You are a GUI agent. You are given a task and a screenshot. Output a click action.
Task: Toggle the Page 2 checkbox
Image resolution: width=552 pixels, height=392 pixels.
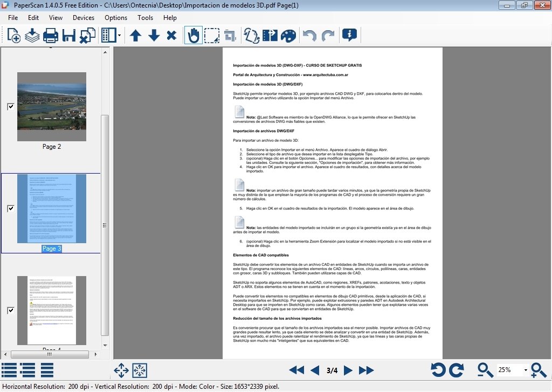(11, 106)
